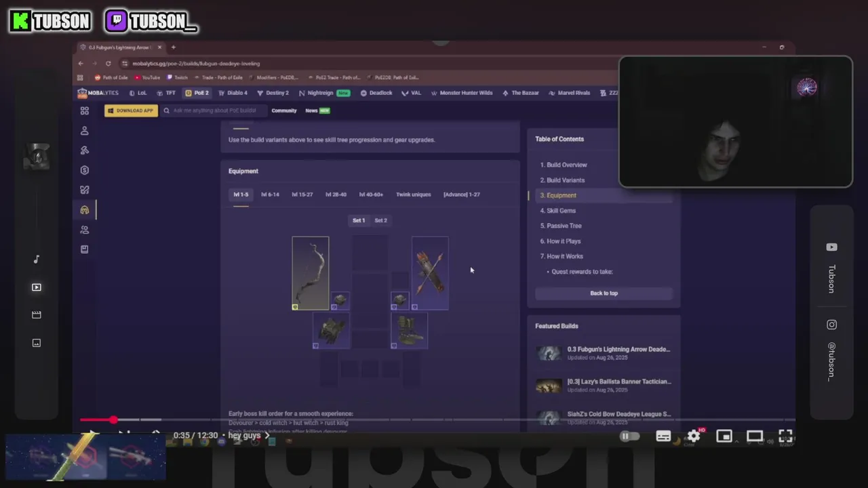Switch to lvl 15-27 equipment tab

click(302, 195)
